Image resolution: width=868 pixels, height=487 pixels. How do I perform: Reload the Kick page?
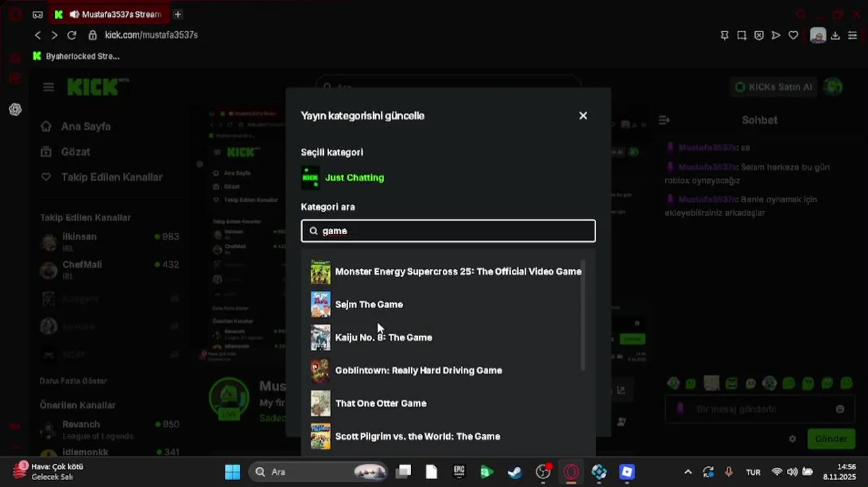(72, 35)
